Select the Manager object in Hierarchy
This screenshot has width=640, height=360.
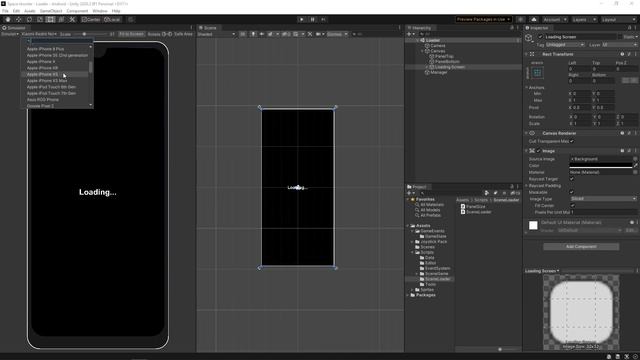(439, 72)
